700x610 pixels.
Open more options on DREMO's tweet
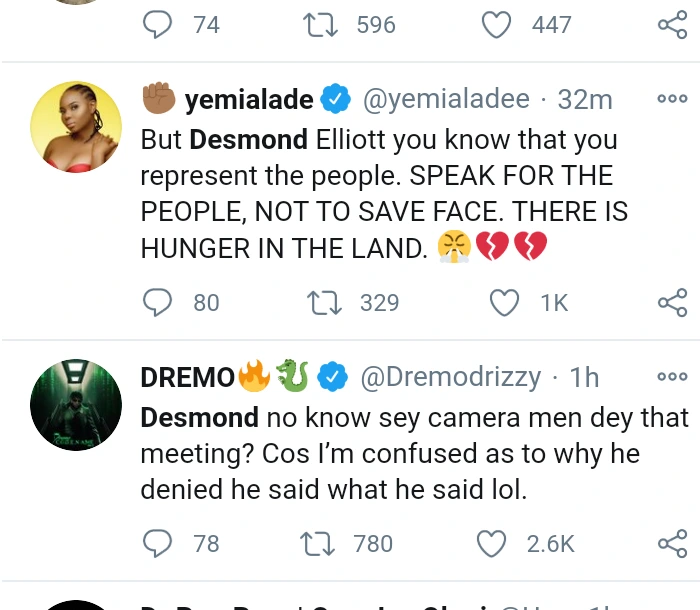672,377
